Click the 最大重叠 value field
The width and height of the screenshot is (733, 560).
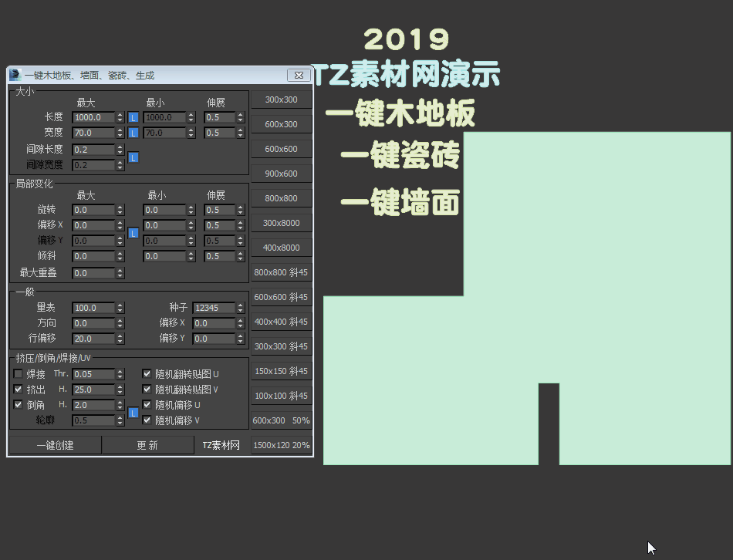[x=94, y=273]
